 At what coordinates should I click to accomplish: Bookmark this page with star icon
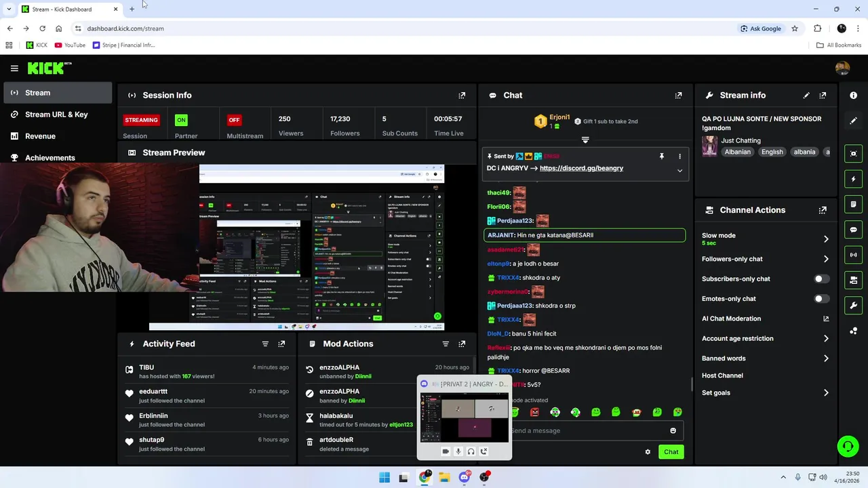tap(795, 28)
